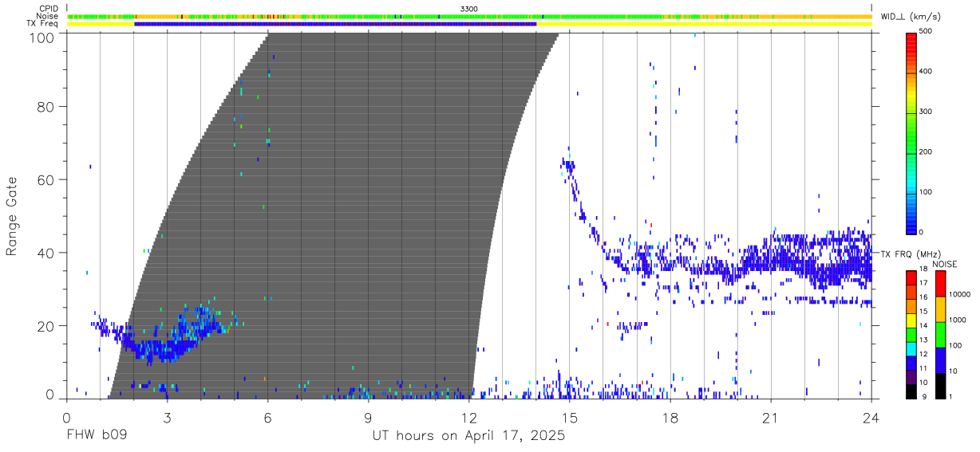Screen dimensions: 980x452
Task: Click the 13 tick on the TX FRQ legend
Action: tap(924, 340)
